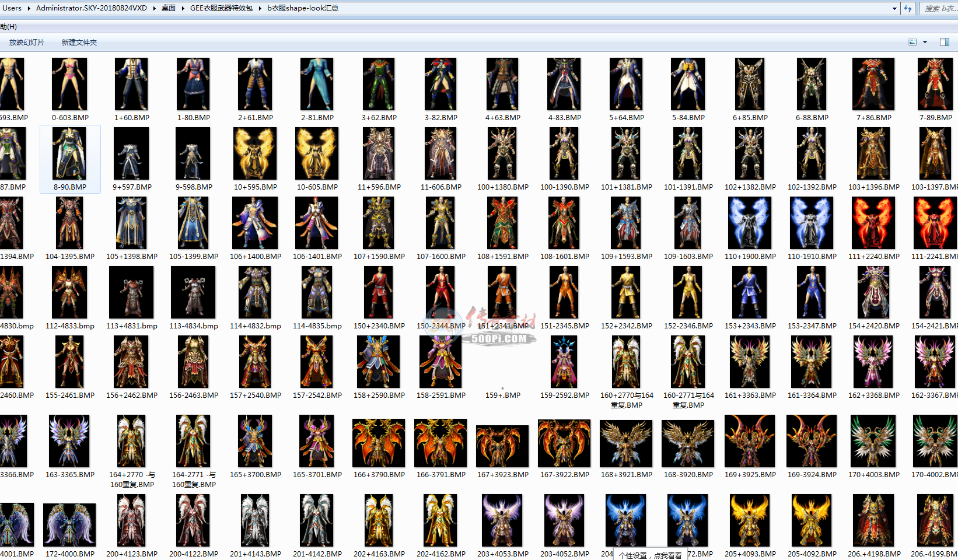Select b衣服shape-look汇总 path segment
The width and height of the screenshot is (958, 560).
coord(303,8)
